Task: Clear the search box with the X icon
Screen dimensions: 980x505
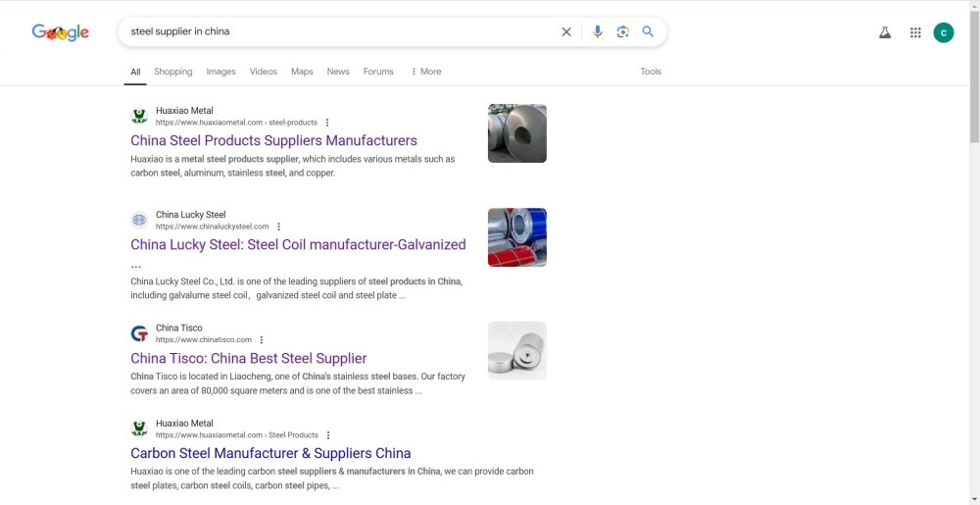Action: [566, 32]
